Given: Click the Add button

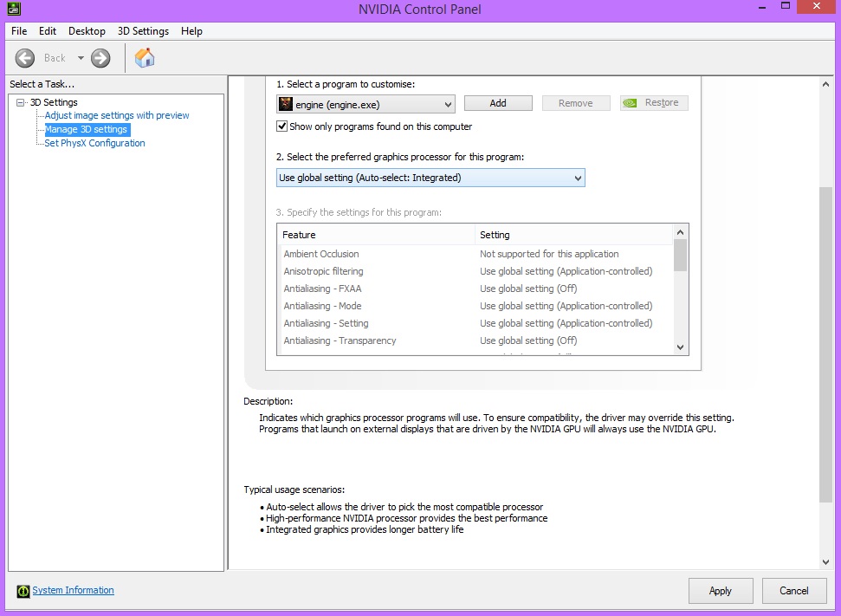Looking at the screenshot, I should 498,103.
